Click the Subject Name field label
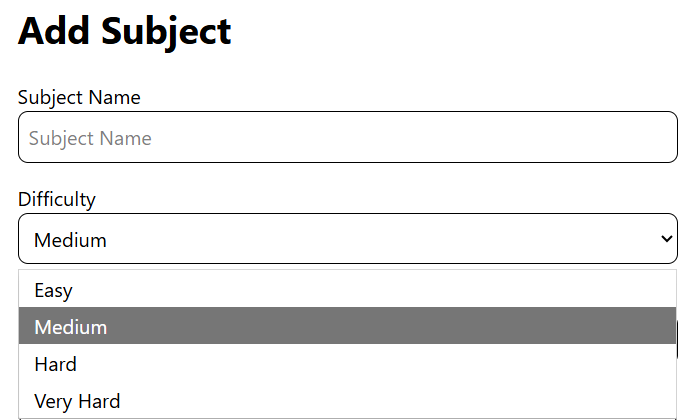Viewport: 686px width, 420px height. (x=79, y=97)
